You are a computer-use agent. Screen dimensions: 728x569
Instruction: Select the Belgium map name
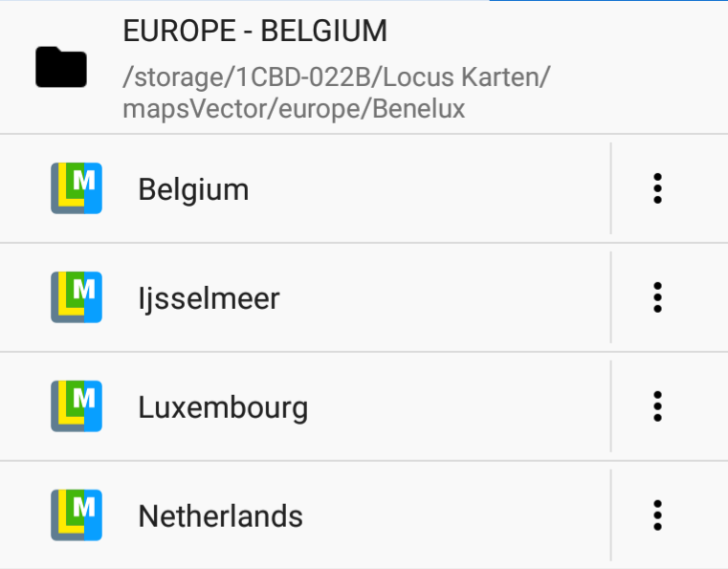(x=193, y=189)
